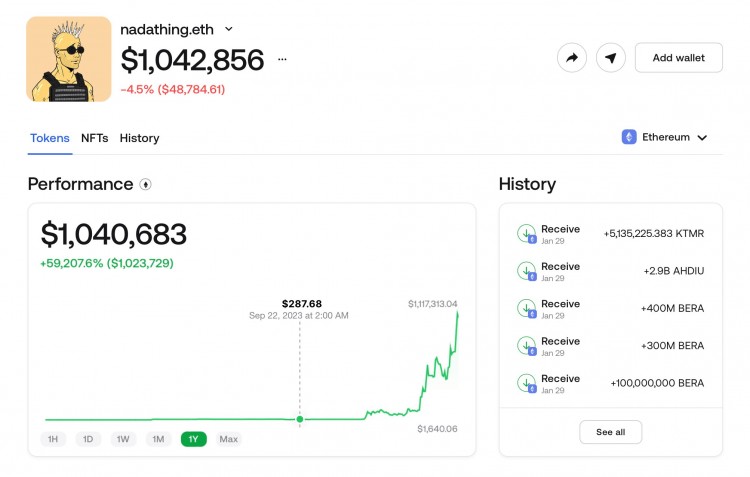The width and height of the screenshot is (750, 477).
Task: Open the History tab
Action: pos(139,138)
